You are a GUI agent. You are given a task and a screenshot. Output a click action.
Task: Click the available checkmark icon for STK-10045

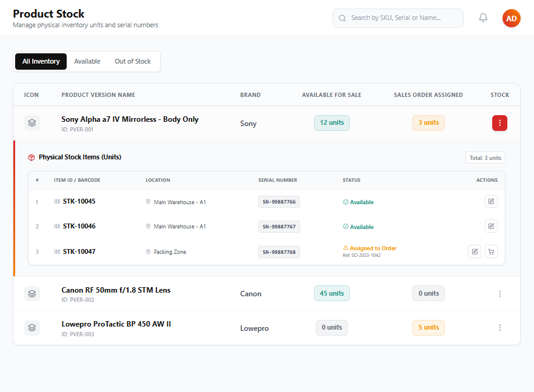tap(345, 202)
